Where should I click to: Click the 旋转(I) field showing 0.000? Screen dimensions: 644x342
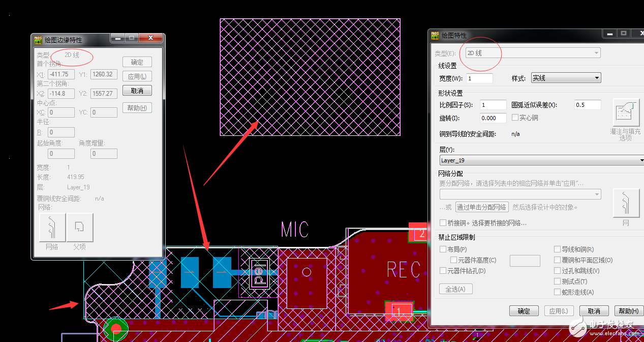coord(493,118)
